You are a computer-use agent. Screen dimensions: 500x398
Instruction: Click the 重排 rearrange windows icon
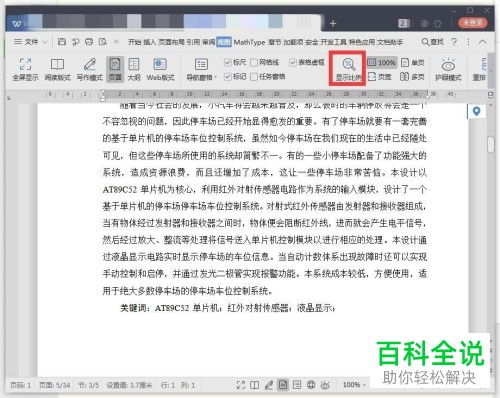point(480,70)
